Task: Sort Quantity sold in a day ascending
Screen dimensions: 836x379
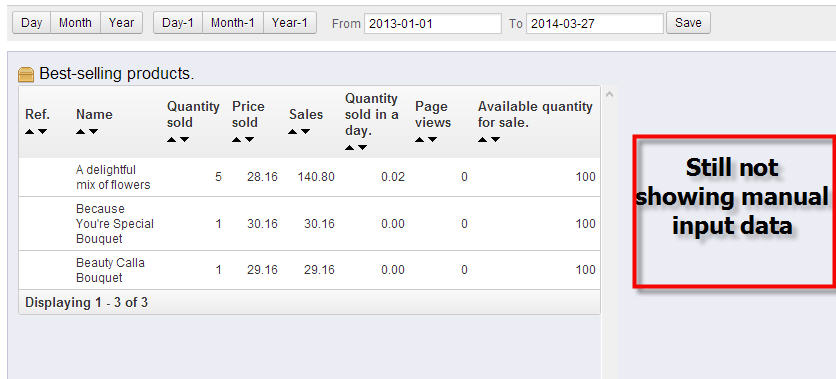Action: (350, 148)
